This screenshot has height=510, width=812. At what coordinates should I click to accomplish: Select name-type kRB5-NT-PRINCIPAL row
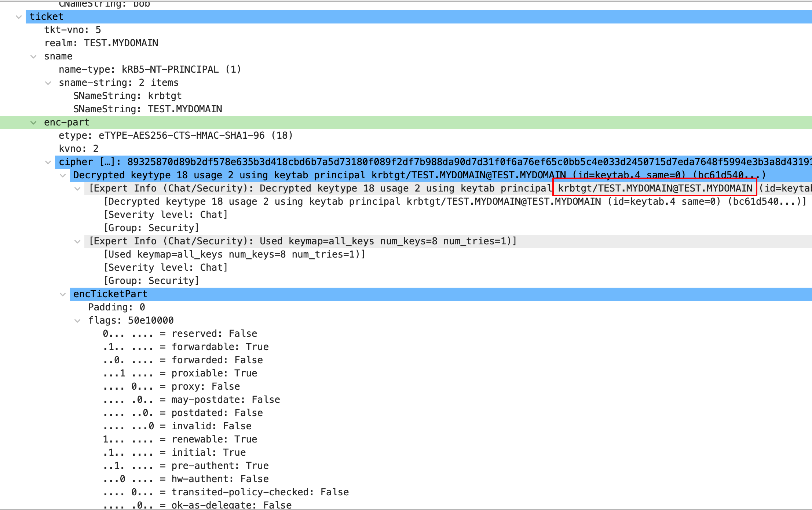[150, 70]
